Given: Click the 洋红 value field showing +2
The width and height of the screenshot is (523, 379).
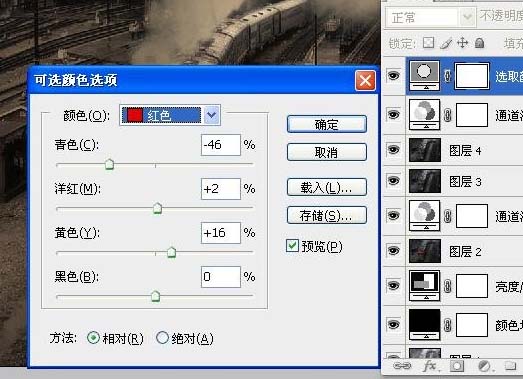Looking at the screenshot, I should [221, 189].
